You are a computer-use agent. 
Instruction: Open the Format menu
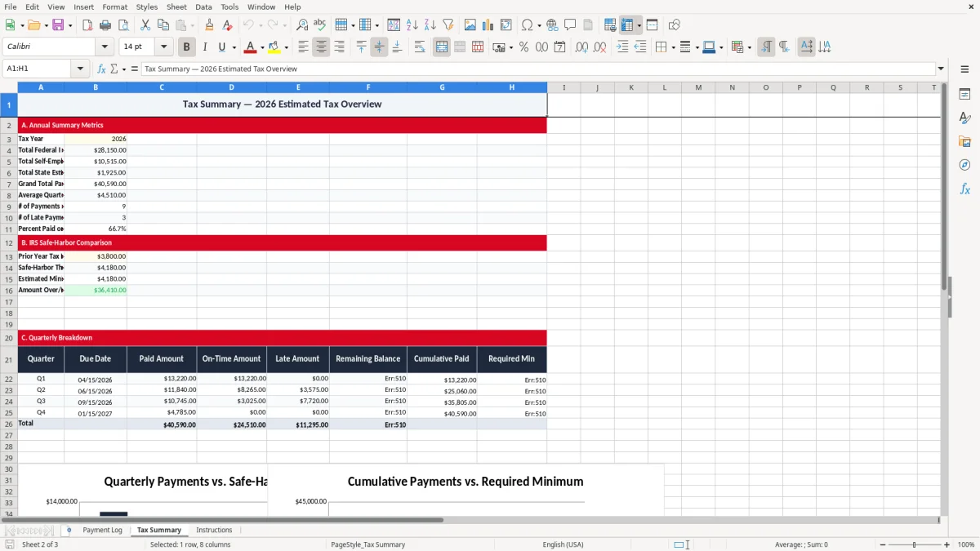[114, 7]
